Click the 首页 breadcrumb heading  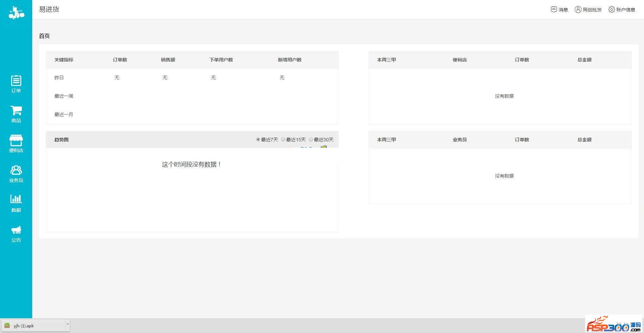44,36
